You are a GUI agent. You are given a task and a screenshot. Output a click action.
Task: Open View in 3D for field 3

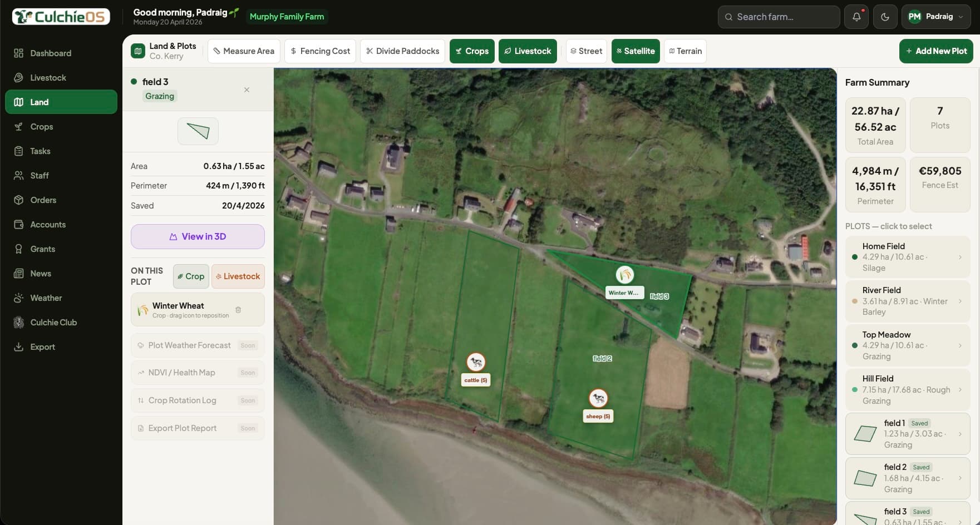pyautogui.click(x=198, y=236)
